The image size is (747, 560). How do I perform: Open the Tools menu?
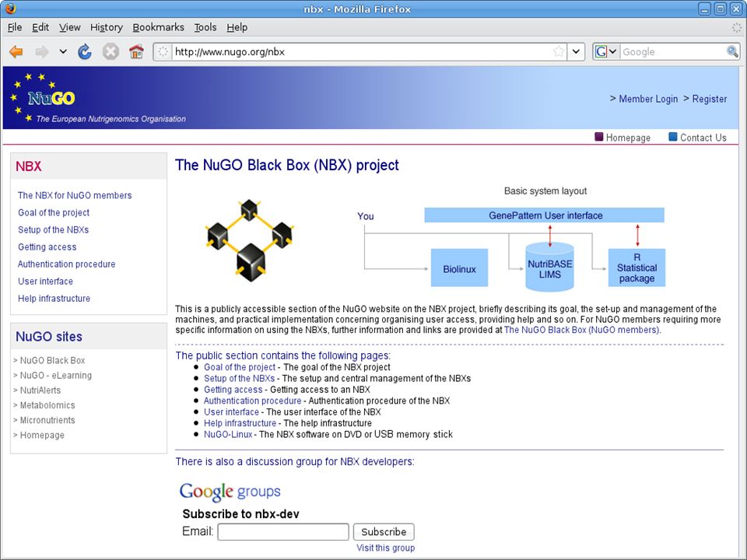coord(205,27)
